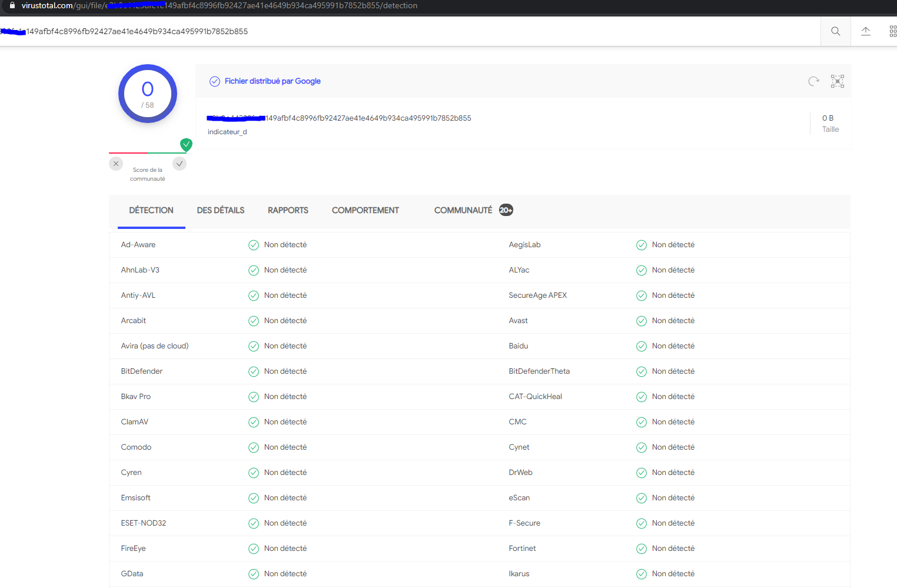Image resolution: width=897 pixels, height=588 pixels.
Task: Click the status check icon for Ikarus
Action: [642, 574]
